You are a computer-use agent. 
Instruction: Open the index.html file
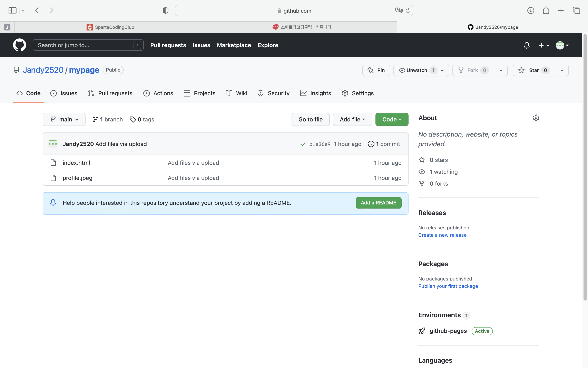[x=76, y=163]
